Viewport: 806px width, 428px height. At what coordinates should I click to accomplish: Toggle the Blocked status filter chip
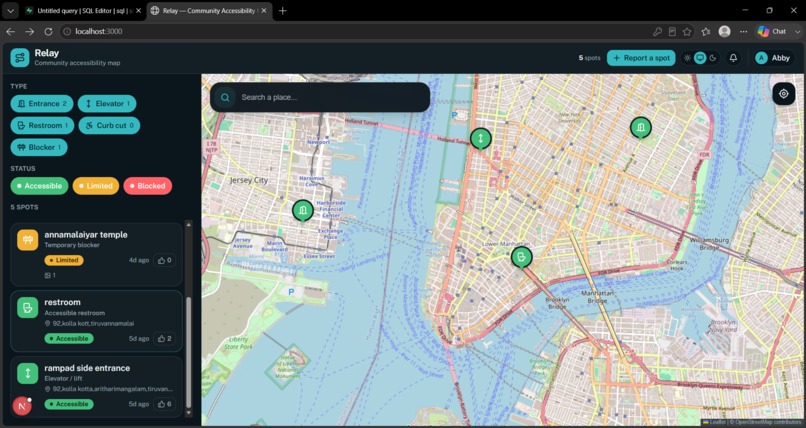coord(148,186)
